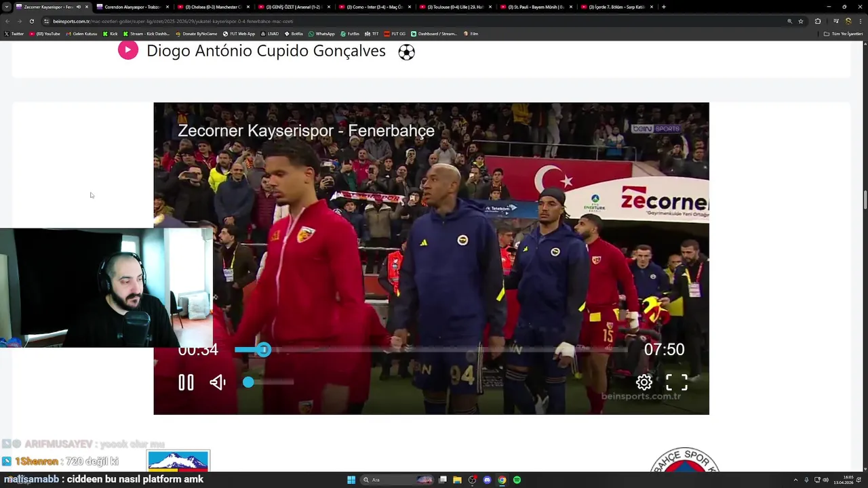Bookmark this page with star icon
Screen dimensions: 868x488
pos(801,21)
